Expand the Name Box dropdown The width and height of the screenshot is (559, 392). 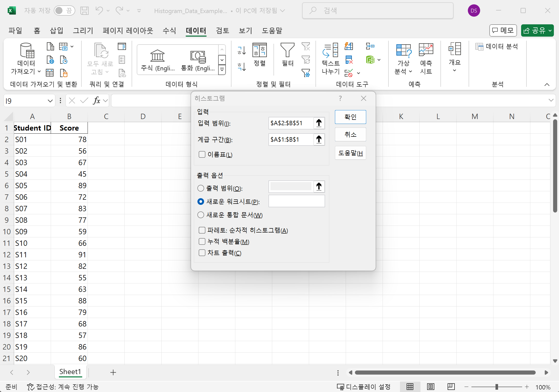(50, 101)
